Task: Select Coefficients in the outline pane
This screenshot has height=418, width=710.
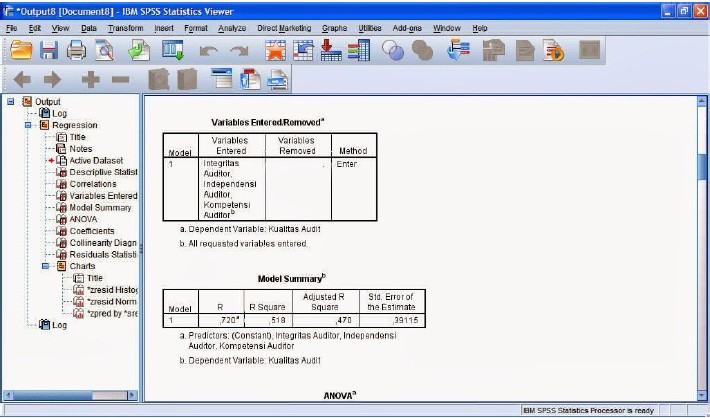Action: [x=91, y=231]
